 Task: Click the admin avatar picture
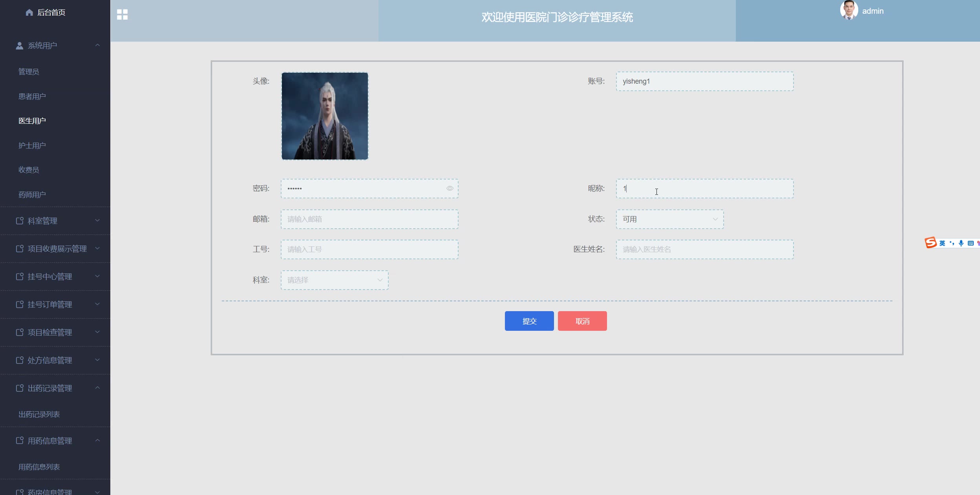coord(849,10)
